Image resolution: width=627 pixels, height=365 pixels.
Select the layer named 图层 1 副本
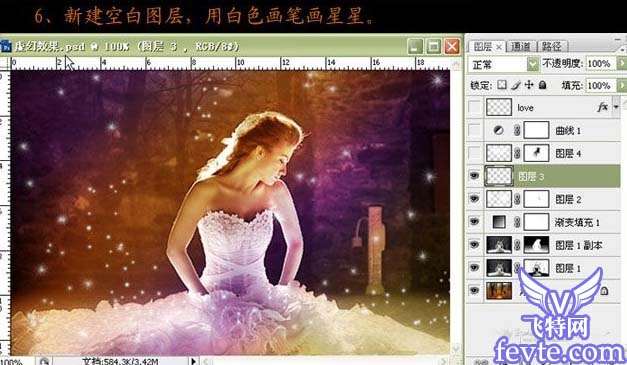pos(579,245)
